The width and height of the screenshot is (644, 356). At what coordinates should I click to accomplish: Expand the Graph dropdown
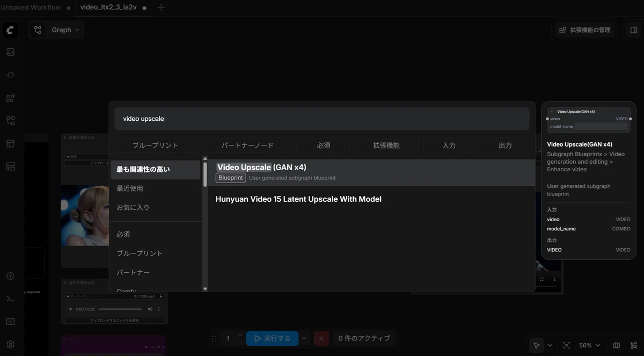(x=56, y=30)
